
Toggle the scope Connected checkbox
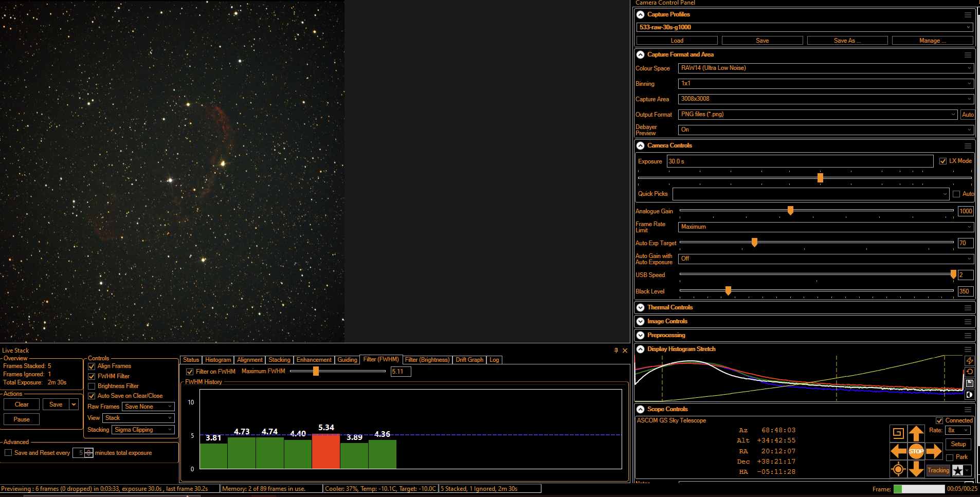tap(939, 420)
